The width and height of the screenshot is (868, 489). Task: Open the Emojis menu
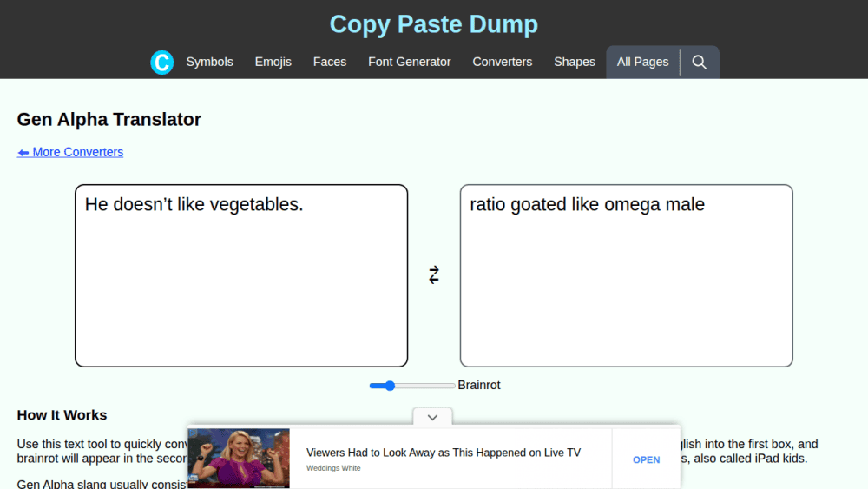pyautogui.click(x=273, y=62)
